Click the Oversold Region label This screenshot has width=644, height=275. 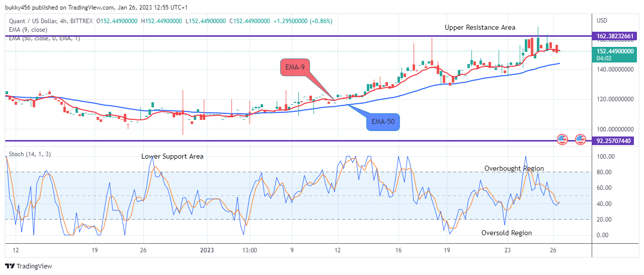coord(507,233)
